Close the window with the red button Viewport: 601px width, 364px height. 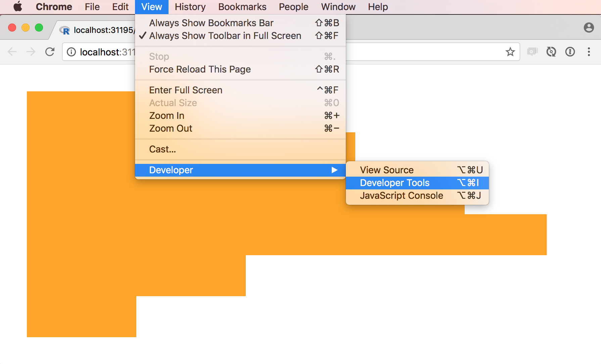pyautogui.click(x=12, y=28)
